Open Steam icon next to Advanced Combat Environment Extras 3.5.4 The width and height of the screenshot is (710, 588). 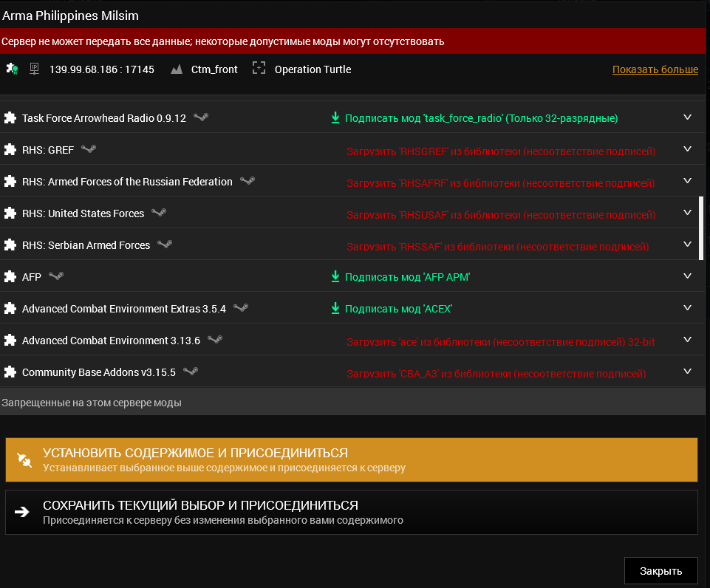tap(241, 307)
